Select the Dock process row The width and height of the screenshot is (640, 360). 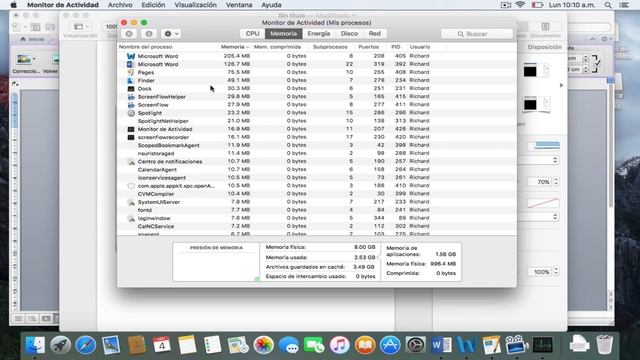317,88
